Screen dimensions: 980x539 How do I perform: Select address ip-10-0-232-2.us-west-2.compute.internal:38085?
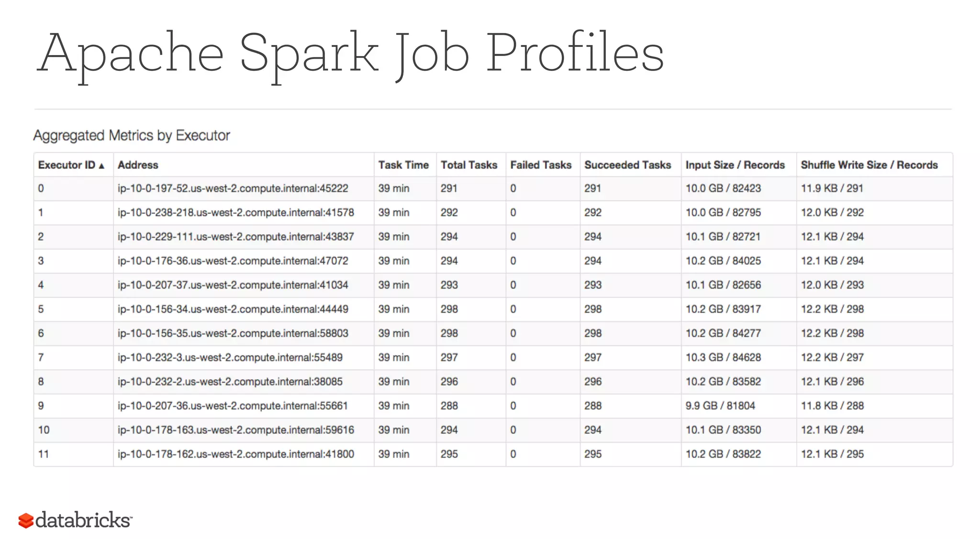230,382
